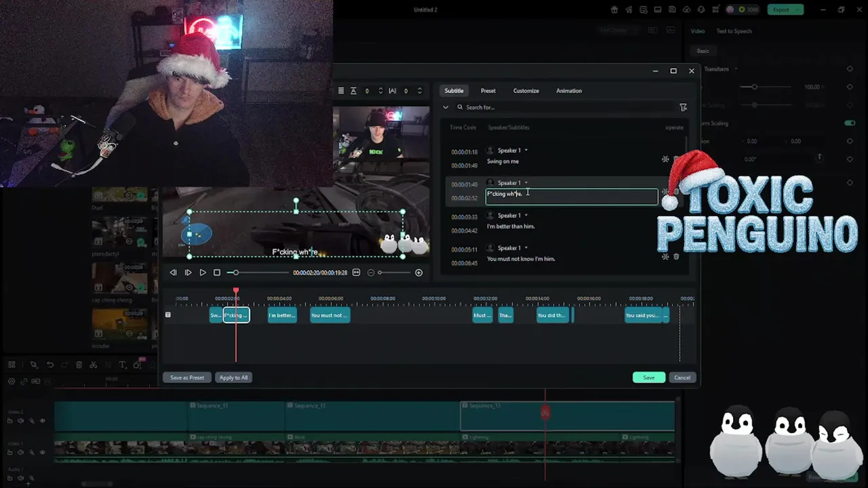Undo in main timeline toolbar
The height and width of the screenshot is (488, 868).
point(50,365)
